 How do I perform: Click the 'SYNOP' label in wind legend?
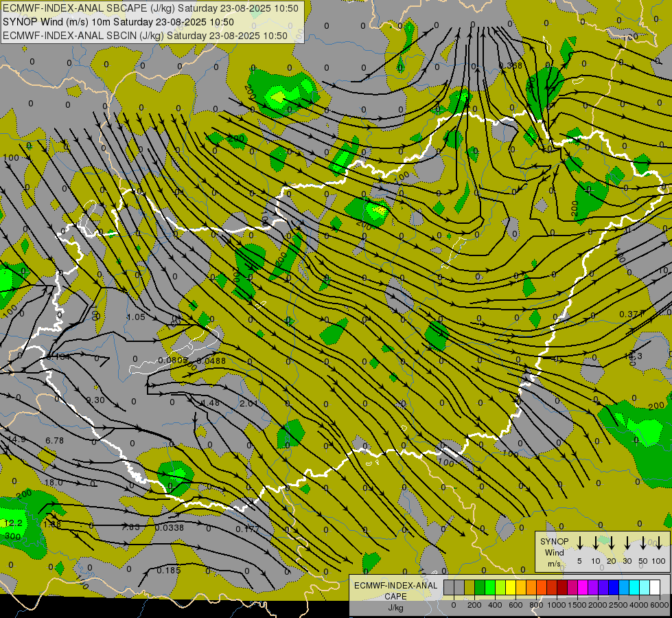[x=554, y=542]
